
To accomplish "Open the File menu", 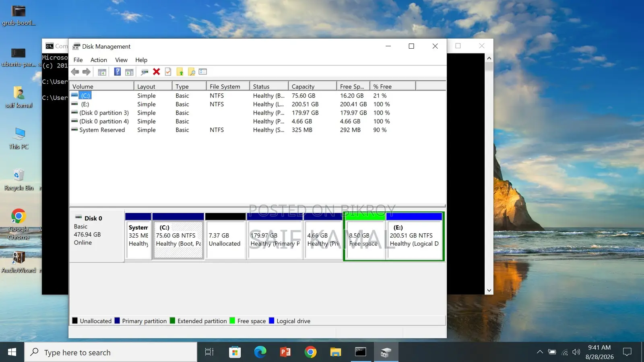I will point(78,60).
